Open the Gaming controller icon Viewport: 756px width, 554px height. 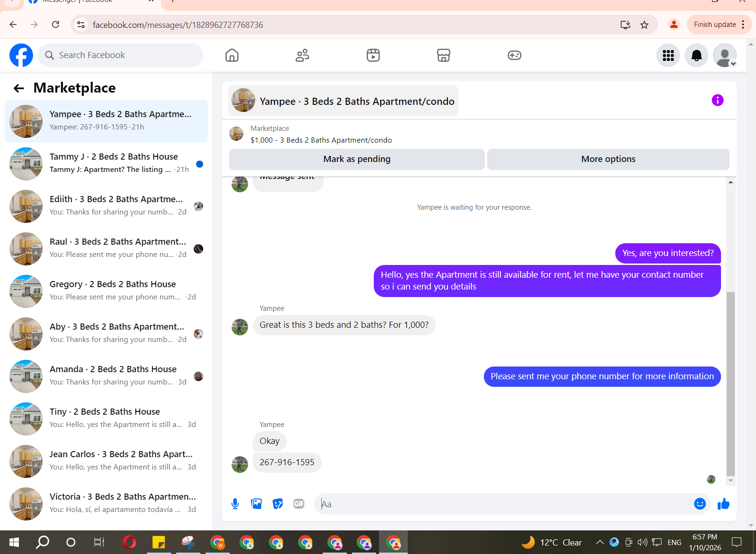515,55
